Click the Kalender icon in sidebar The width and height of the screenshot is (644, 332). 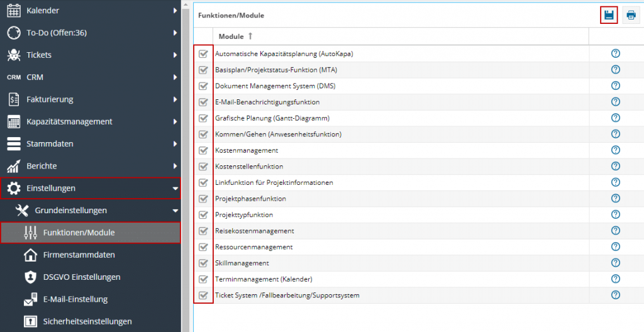[x=14, y=11]
